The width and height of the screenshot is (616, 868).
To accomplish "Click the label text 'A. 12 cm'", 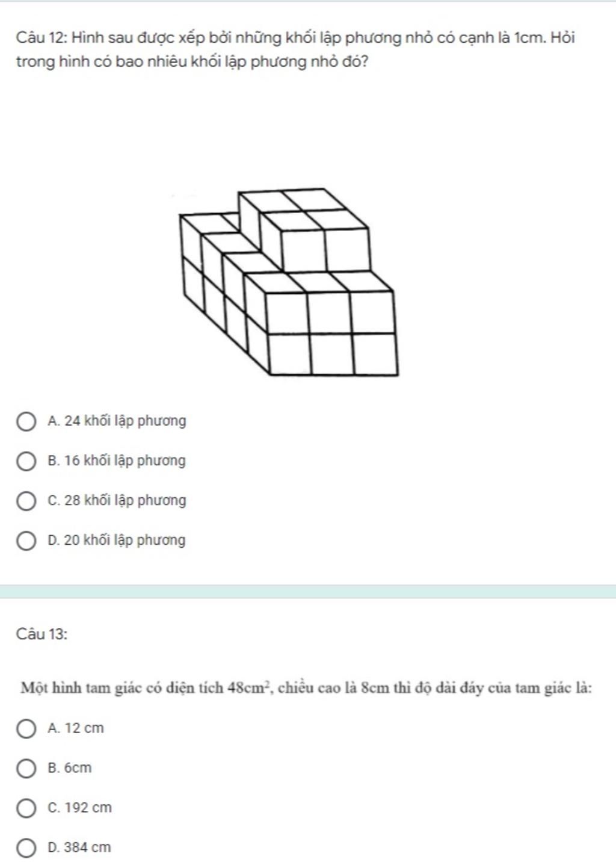I will coord(76,728).
